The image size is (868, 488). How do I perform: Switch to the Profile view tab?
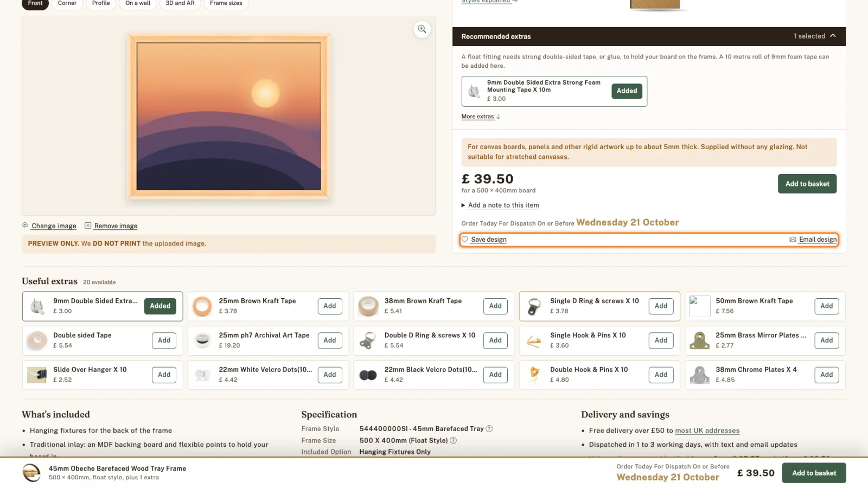[101, 3]
